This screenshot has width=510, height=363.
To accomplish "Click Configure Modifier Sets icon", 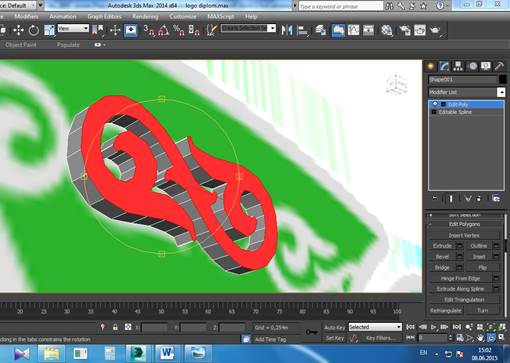I will pyautogui.click(x=496, y=198).
